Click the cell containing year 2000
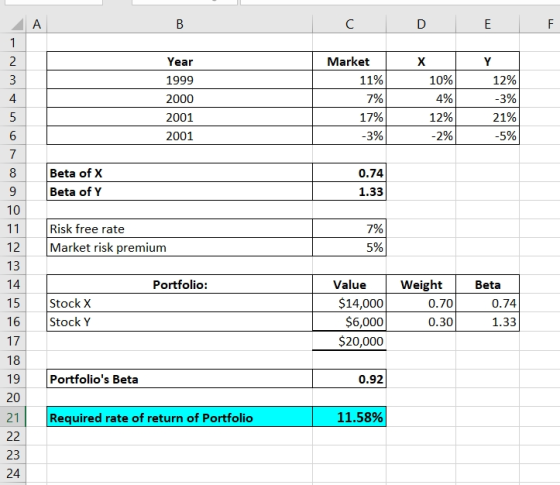Screen dimensions: 560x485 click(179, 98)
